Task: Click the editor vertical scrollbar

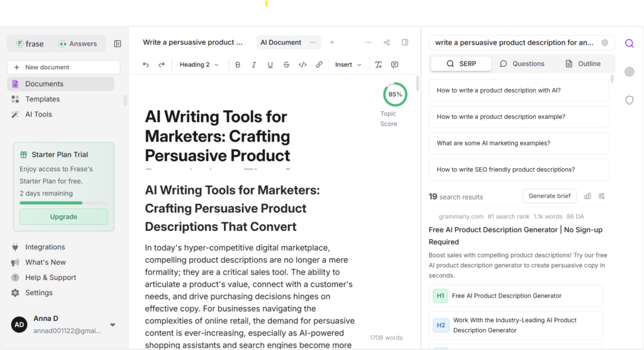Action: (418, 84)
